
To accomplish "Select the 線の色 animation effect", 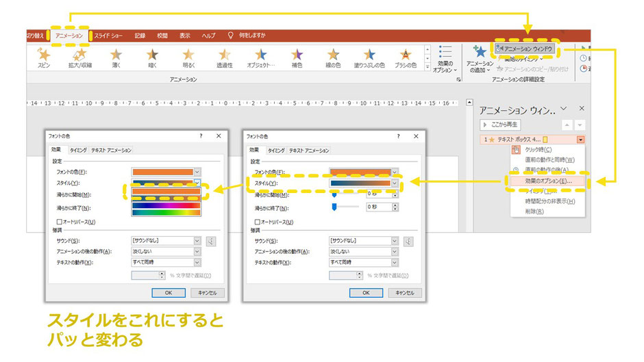I will 333,58.
